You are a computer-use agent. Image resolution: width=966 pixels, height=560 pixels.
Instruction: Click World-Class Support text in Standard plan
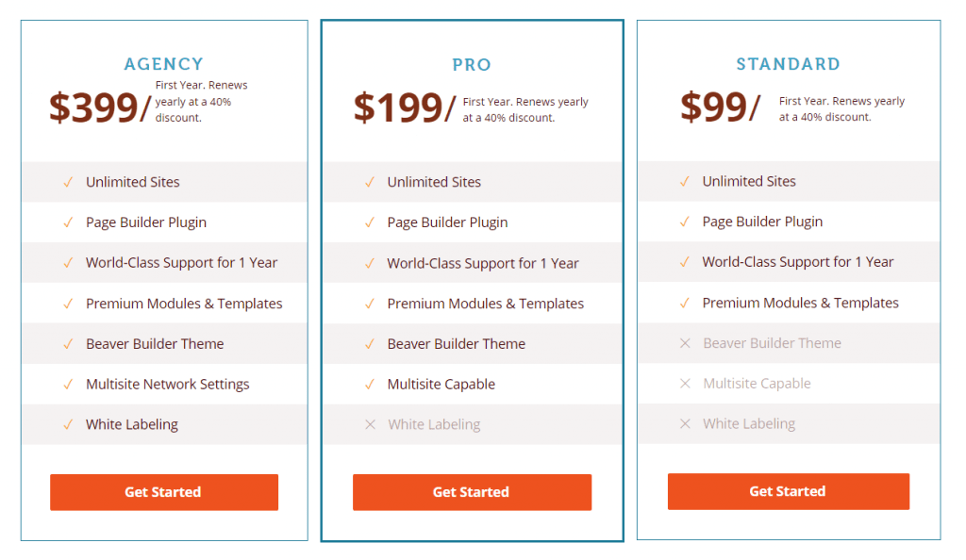tap(798, 262)
